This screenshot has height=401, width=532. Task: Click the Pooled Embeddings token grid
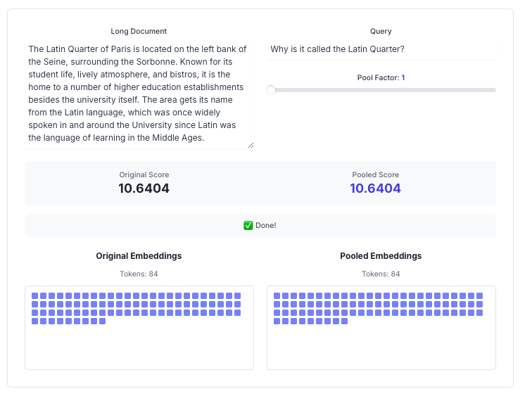point(381,328)
